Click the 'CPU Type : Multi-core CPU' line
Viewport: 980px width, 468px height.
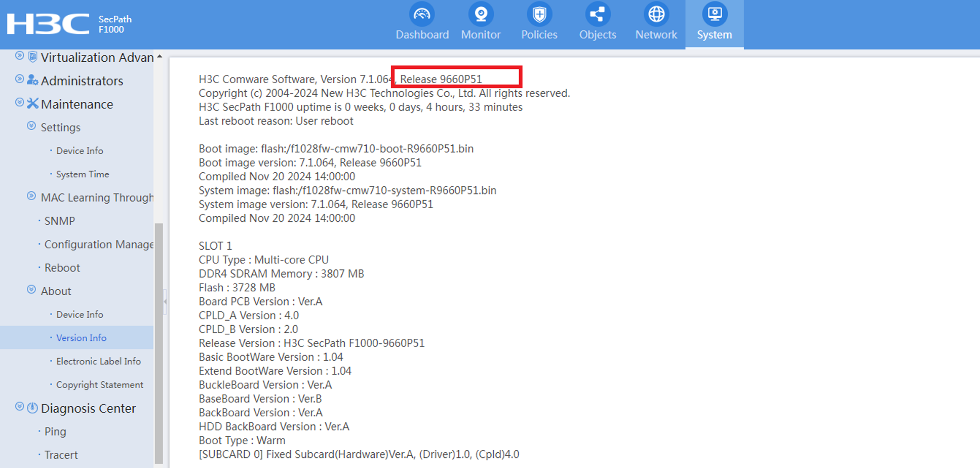pyautogui.click(x=263, y=260)
